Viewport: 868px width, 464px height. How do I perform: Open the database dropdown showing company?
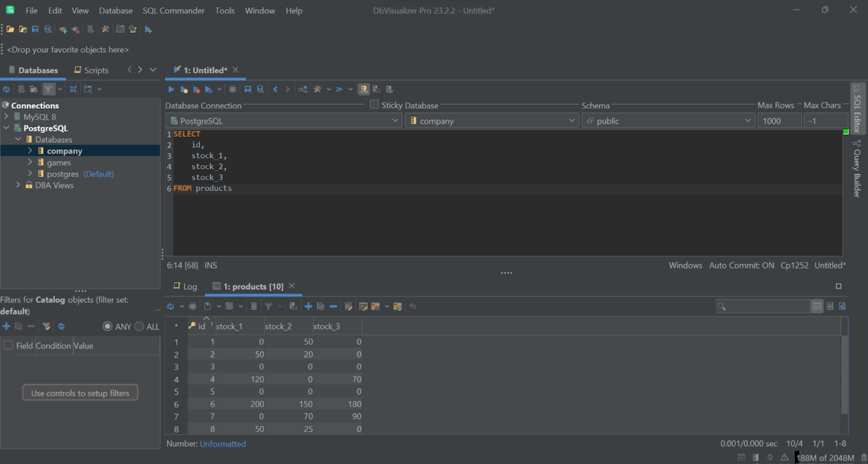click(491, 121)
